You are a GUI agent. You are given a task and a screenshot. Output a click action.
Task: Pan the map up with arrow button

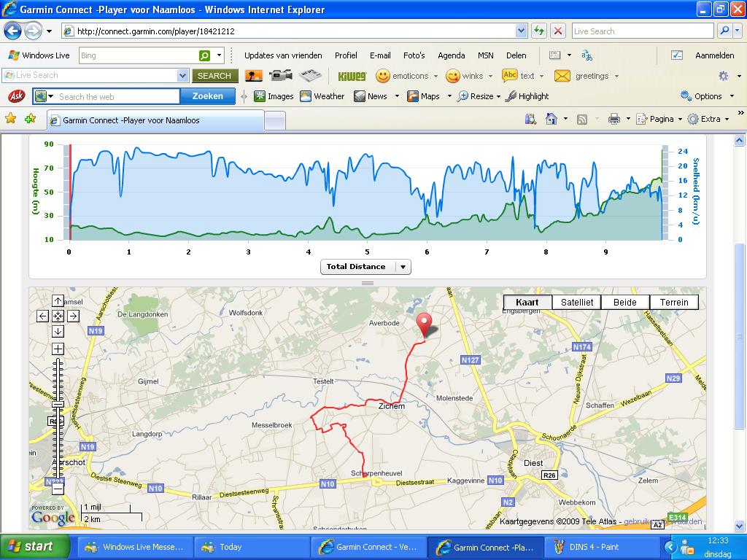click(x=58, y=301)
